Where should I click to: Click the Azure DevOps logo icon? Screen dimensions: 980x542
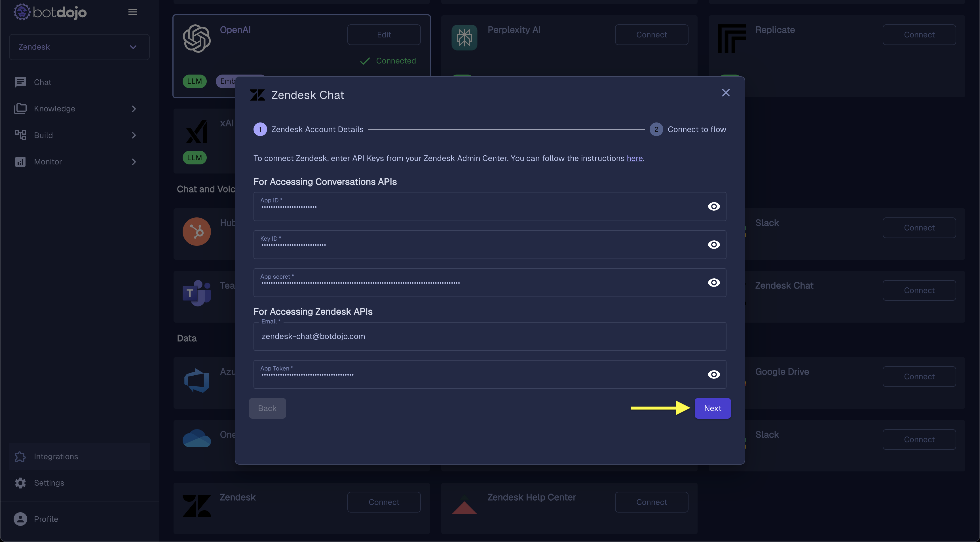pos(197,380)
